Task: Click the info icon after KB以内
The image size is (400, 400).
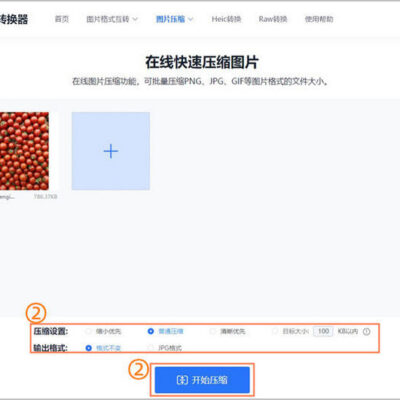Action: tap(366, 332)
